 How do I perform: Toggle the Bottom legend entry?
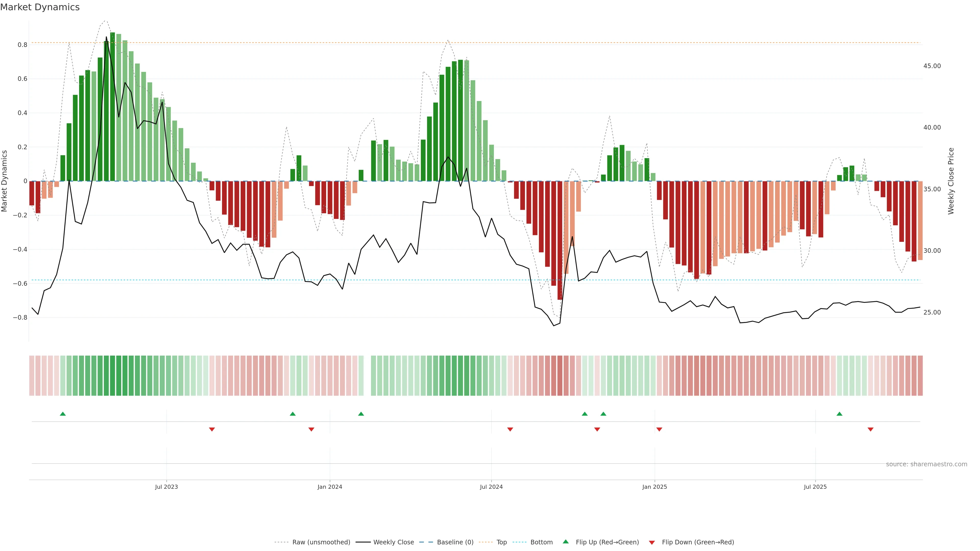[541, 542]
